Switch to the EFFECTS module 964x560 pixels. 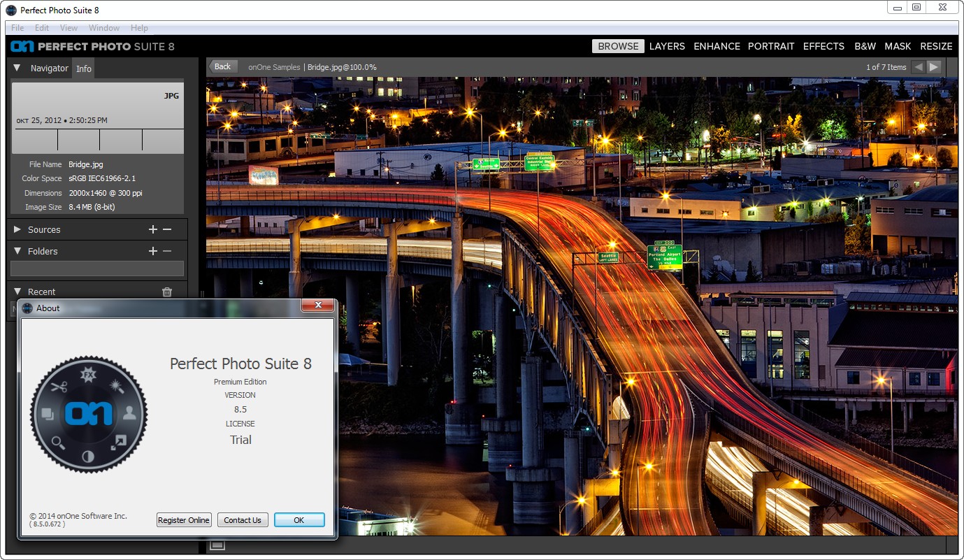[x=823, y=46]
